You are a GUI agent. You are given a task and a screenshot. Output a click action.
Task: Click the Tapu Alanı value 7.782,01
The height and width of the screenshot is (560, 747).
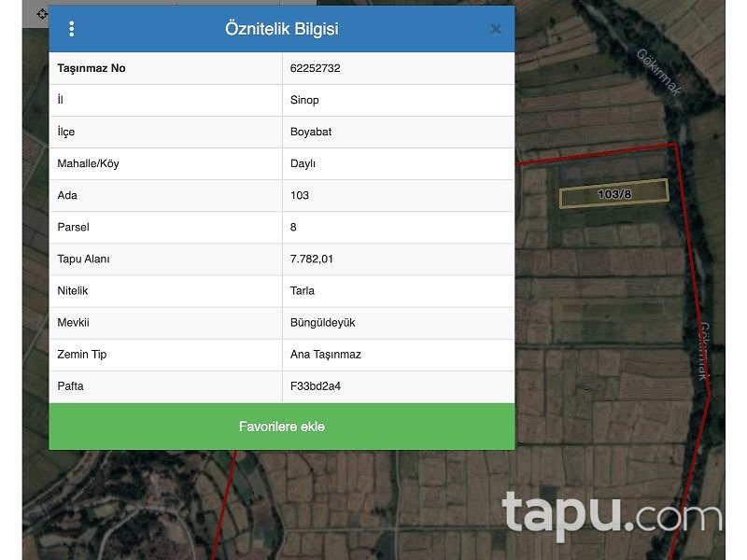[x=311, y=259]
